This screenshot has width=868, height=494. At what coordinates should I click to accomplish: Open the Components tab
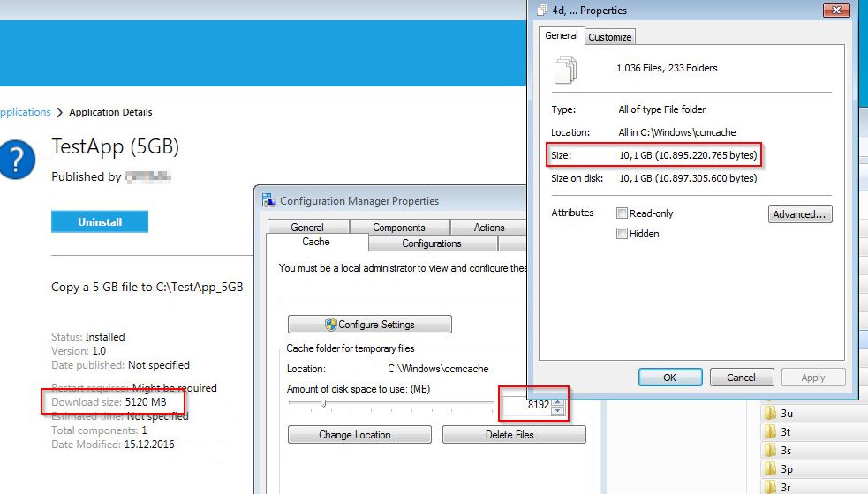click(x=399, y=228)
